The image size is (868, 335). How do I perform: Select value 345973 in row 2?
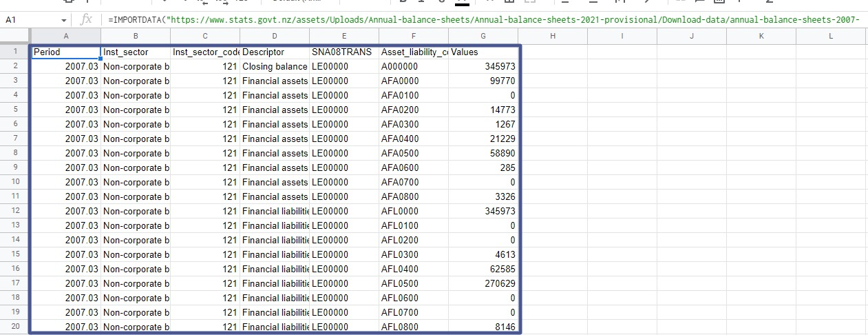click(x=483, y=66)
